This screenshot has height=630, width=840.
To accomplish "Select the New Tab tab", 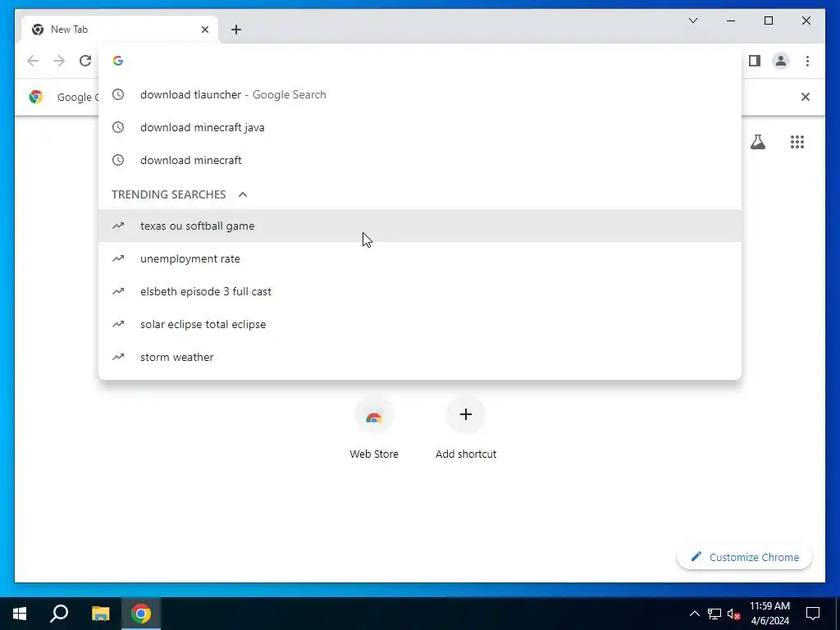I will pyautogui.click(x=119, y=30).
